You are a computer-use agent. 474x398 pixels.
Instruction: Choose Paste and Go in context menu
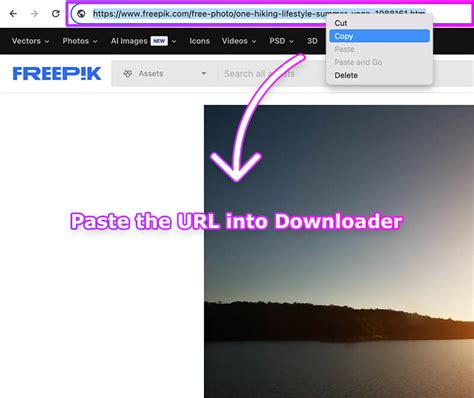[x=379, y=62]
